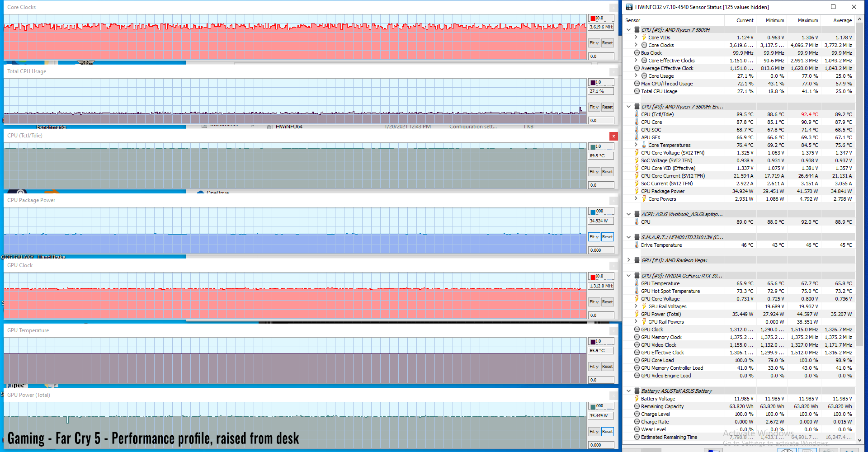Viewport: 868px width, 452px height.
Task: Click the thermometer icon beside CPU (Tctl/Tdie)
Action: click(x=637, y=114)
